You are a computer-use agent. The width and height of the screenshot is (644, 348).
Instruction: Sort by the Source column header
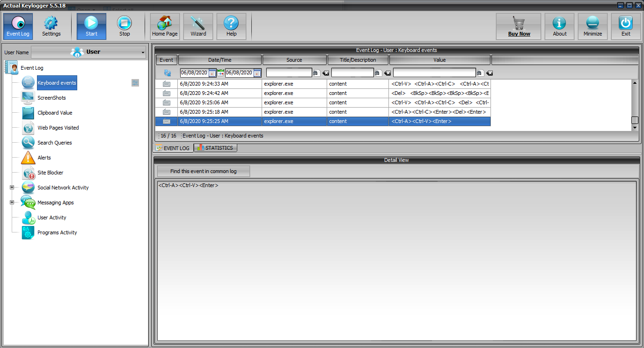coord(294,60)
